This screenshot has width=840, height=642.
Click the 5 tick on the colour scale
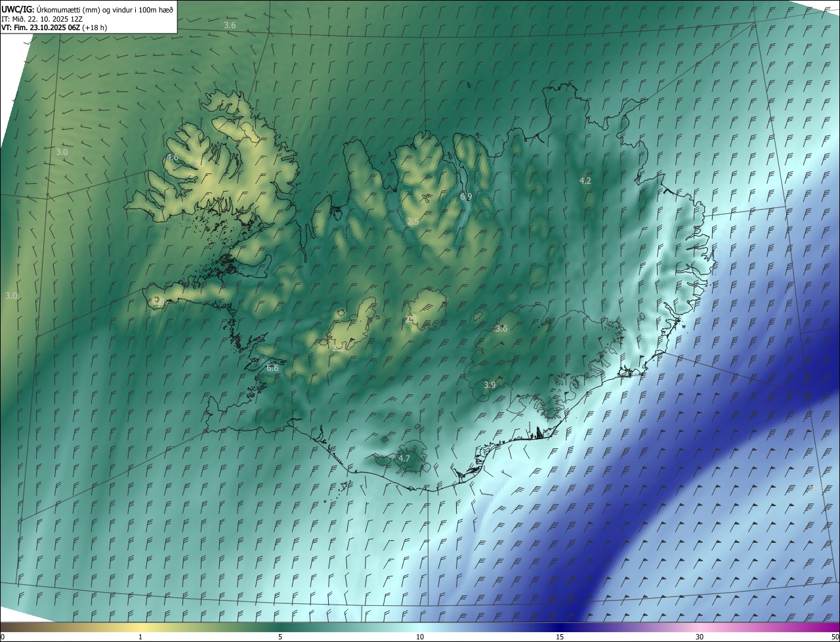pyautogui.click(x=280, y=637)
